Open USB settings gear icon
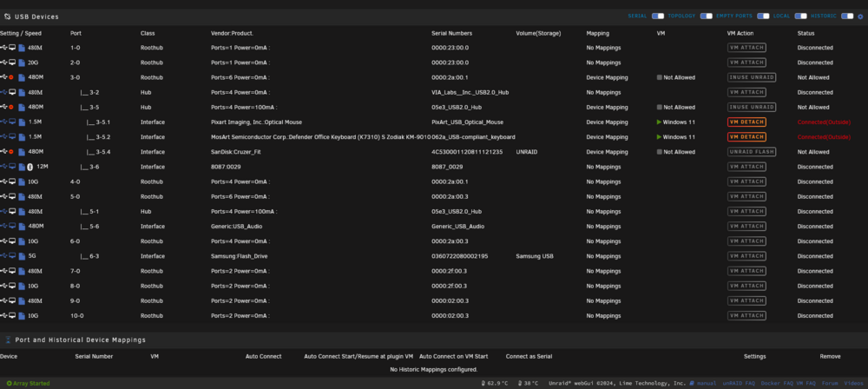This screenshot has height=389, width=868. click(x=860, y=16)
